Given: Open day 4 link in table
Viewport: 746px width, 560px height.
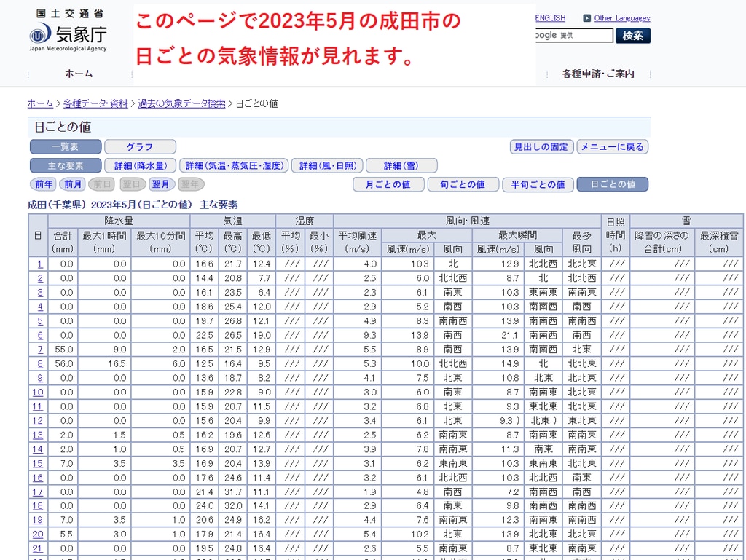Looking at the screenshot, I should click(x=40, y=307).
